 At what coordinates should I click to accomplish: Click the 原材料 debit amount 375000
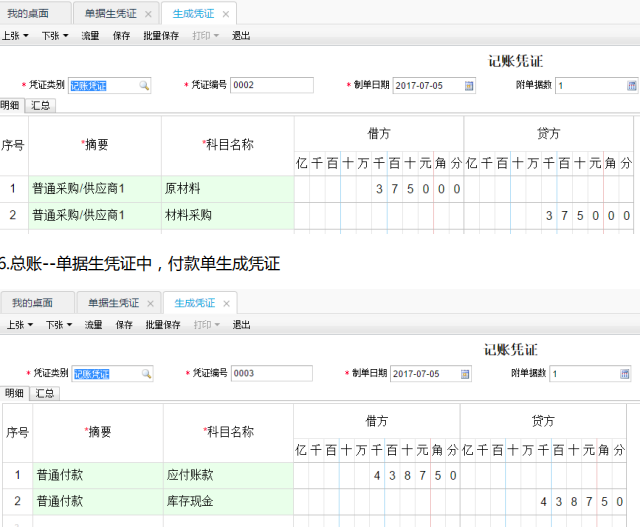[418, 189]
